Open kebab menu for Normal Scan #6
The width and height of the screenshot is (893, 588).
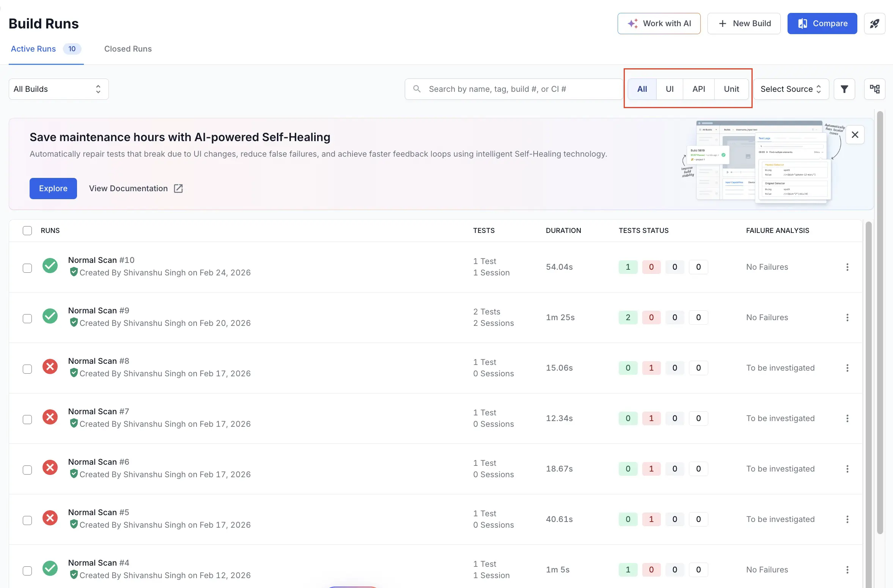click(847, 469)
